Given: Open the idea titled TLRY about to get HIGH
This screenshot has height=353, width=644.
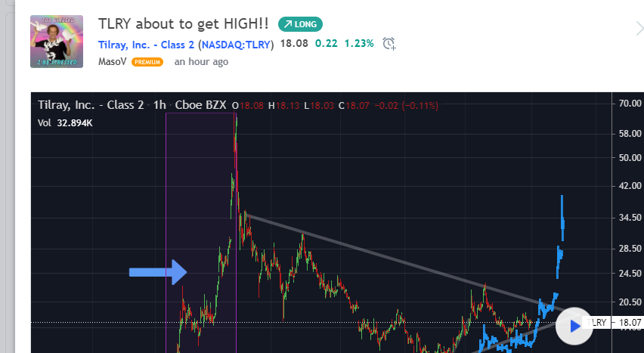Looking at the screenshot, I should pos(183,24).
